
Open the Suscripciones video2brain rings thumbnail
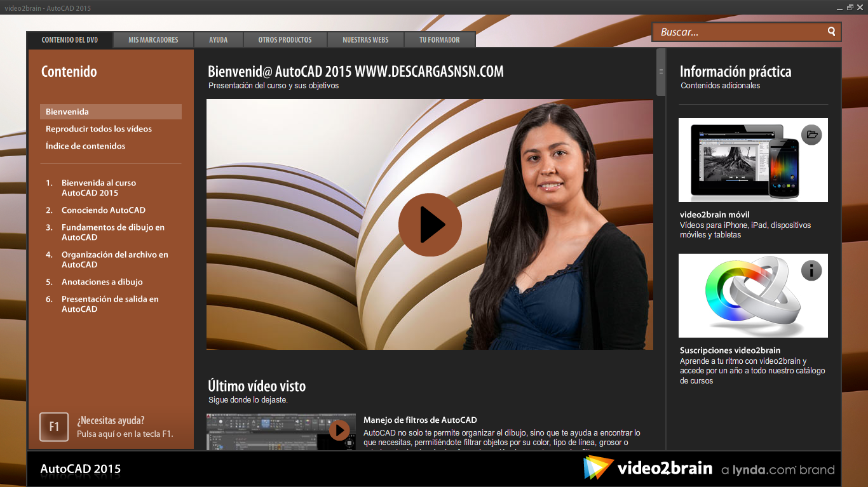pyautogui.click(x=753, y=296)
